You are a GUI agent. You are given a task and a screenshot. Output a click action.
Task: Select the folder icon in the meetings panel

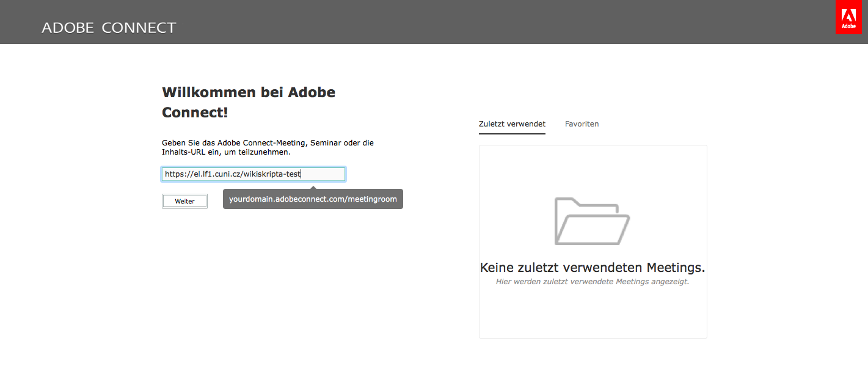(591, 220)
